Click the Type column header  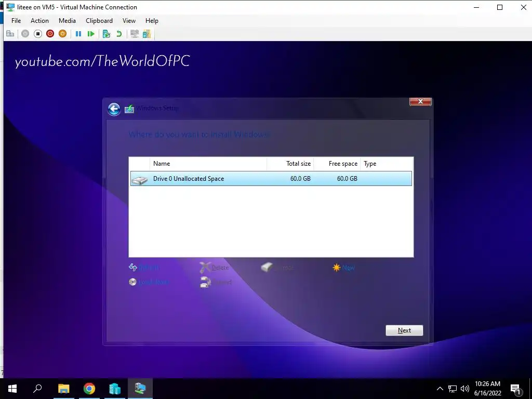tap(387, 164)
